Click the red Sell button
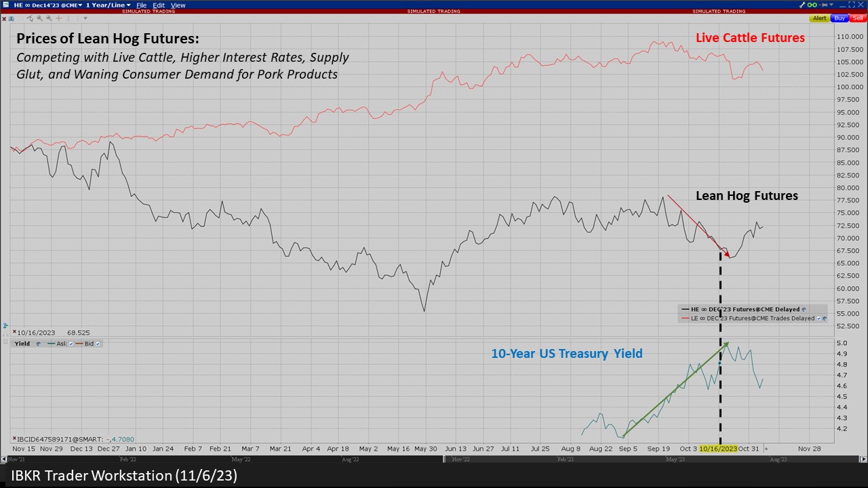This screenshot has width=868, height=488. click(858, 18)
